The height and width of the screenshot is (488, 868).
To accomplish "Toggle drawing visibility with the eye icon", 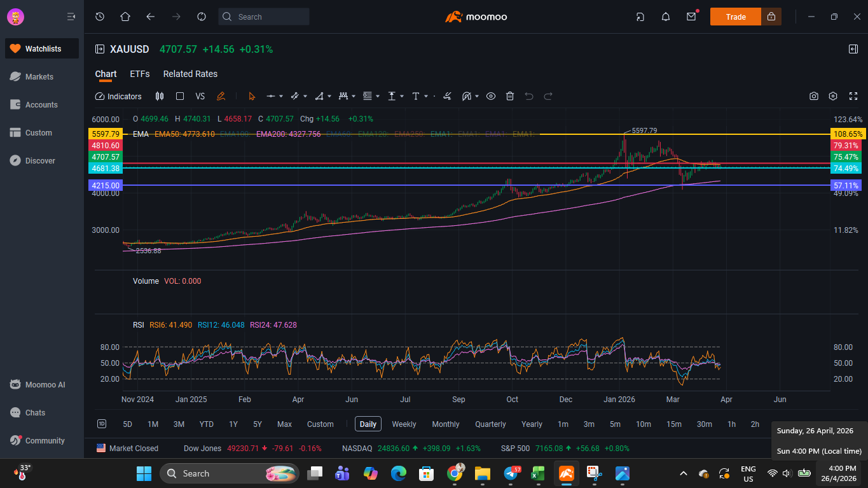I will pos(490,96).
